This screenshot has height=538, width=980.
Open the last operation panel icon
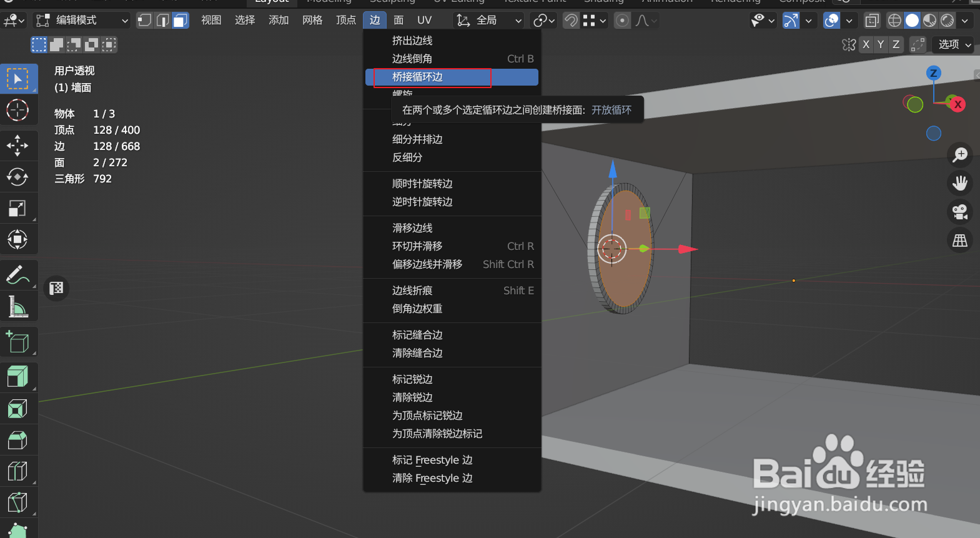(x=56, y=288)
